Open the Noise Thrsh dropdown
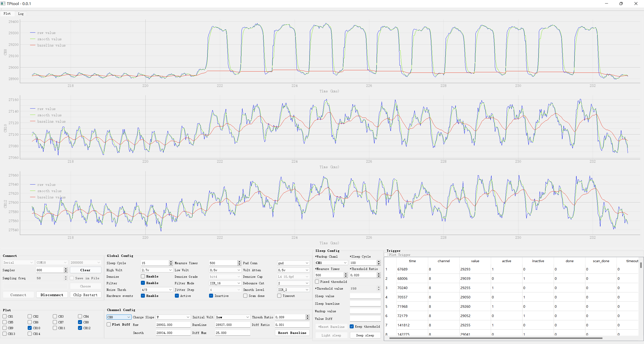 click(157, 290)
